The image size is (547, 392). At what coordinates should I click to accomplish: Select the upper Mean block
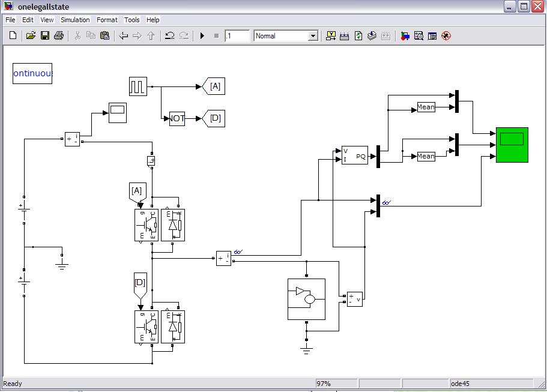[x=426, y=107]
